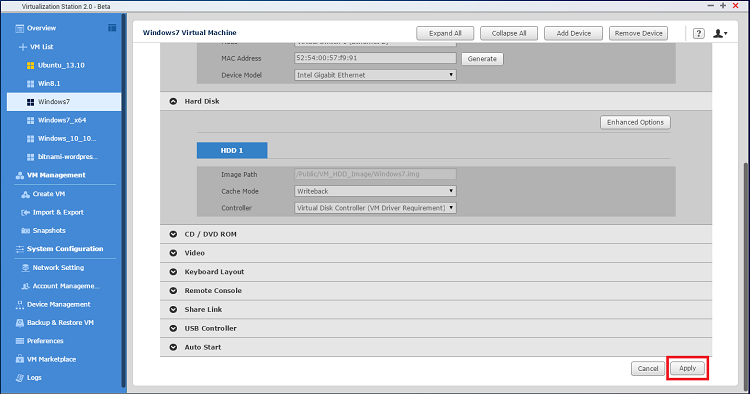The width and height of the screenshot is (750, 394).
Task: Click the Create VM icon
Action: 25,194
